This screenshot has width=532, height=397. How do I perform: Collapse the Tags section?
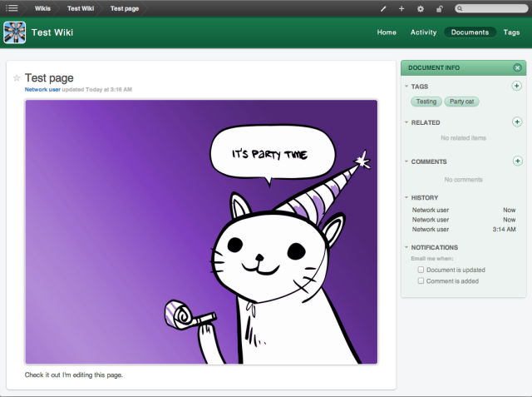click(x=406, y=87)
